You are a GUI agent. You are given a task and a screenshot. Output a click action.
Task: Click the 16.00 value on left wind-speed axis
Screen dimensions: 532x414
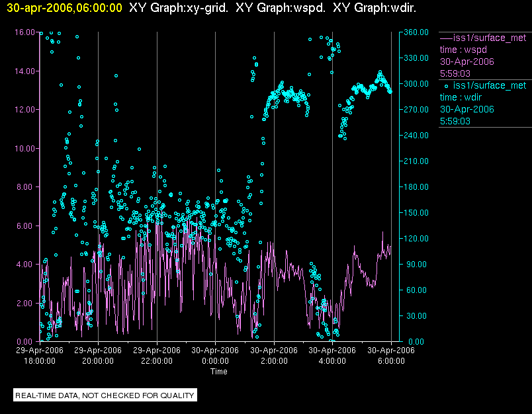(x=24, y=32)
